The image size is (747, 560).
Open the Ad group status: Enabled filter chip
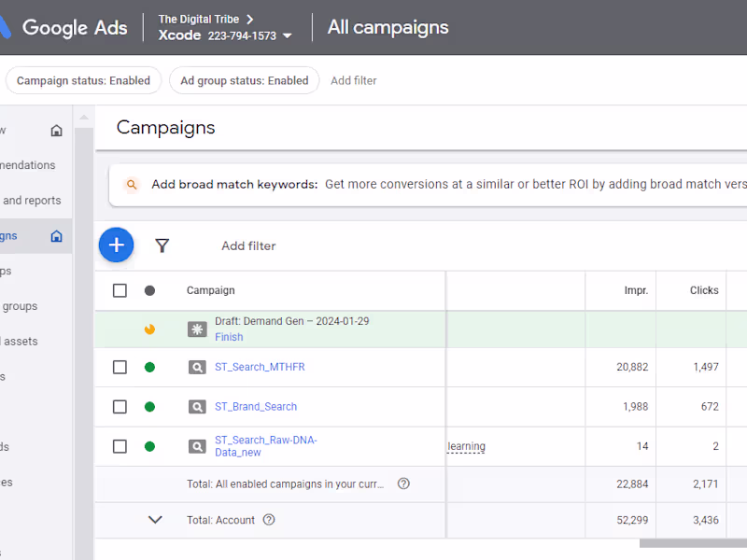[x=245, y=80]
